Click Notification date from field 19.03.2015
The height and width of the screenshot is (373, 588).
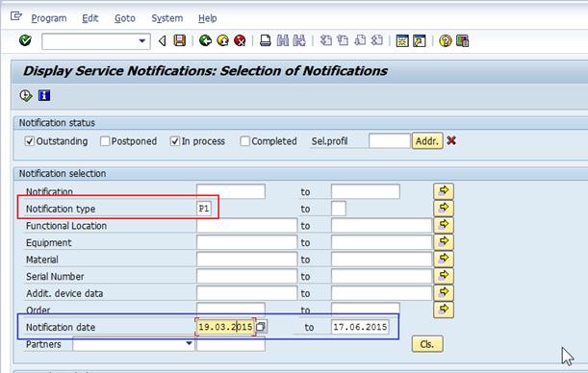226,327
